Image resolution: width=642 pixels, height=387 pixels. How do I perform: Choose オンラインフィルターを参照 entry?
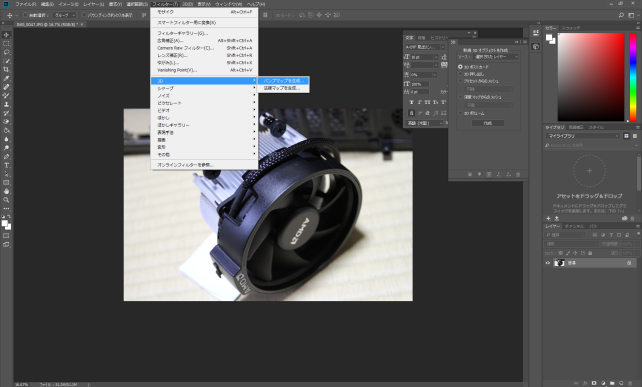pos(204,165)
